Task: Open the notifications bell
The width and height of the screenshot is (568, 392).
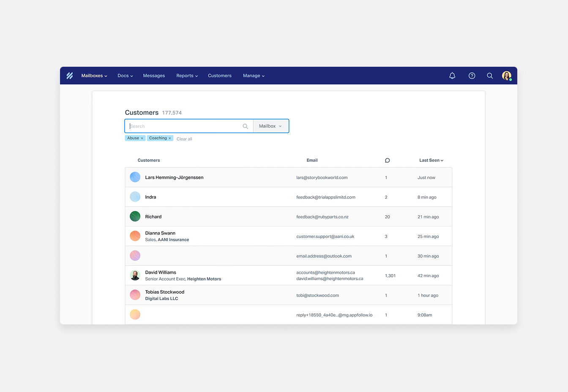Action: tap(452, 76)
